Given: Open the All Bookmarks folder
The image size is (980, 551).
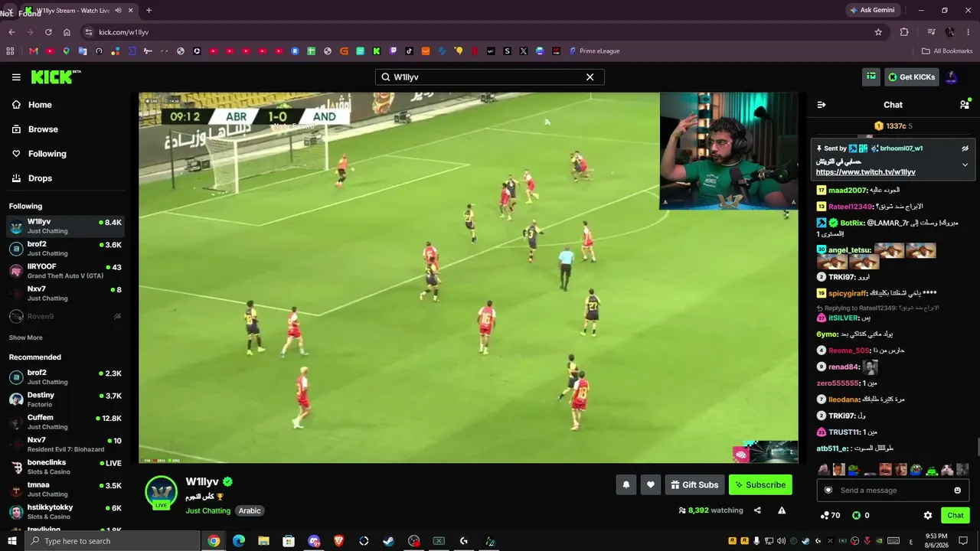Looking at the screenshot, I should pos(946,51).
